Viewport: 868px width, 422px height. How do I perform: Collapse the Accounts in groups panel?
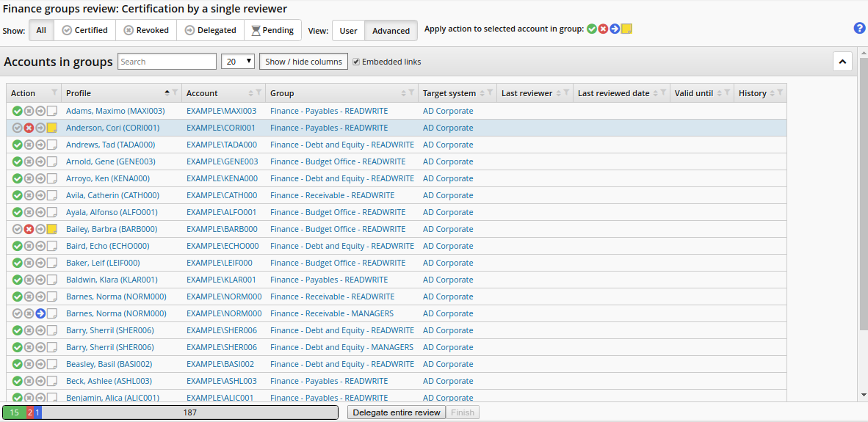pyautogui.click(x=842, y=62)
